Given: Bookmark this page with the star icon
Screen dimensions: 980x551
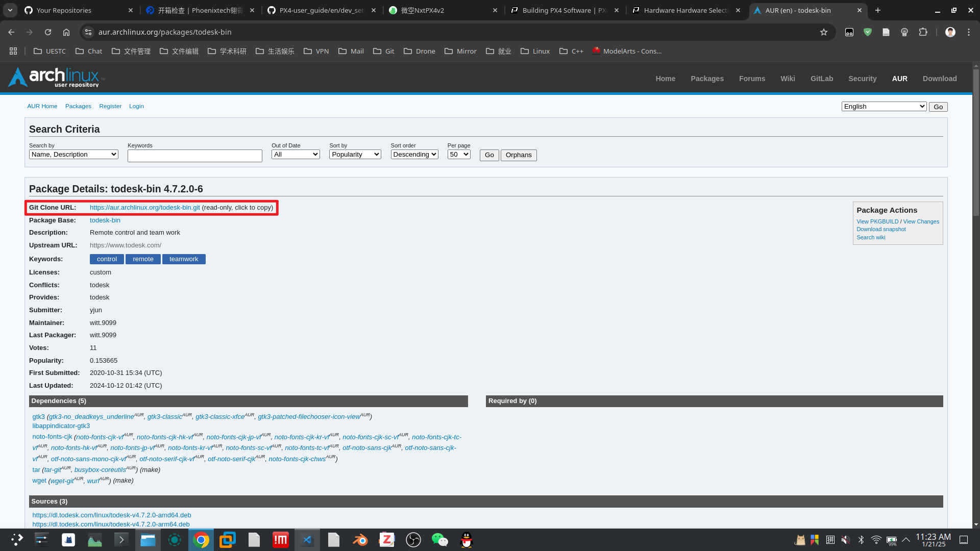Looking at the screenshot, I should pyautogui.click(x=824, y=32).
